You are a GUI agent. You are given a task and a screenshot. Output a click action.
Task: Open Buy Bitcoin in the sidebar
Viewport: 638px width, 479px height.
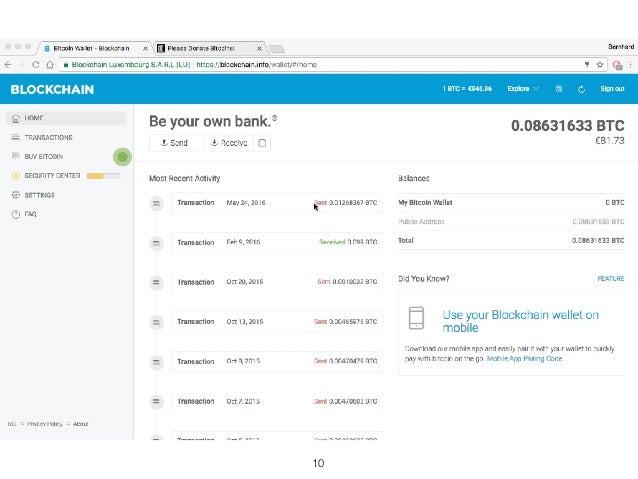click(66, 157)
